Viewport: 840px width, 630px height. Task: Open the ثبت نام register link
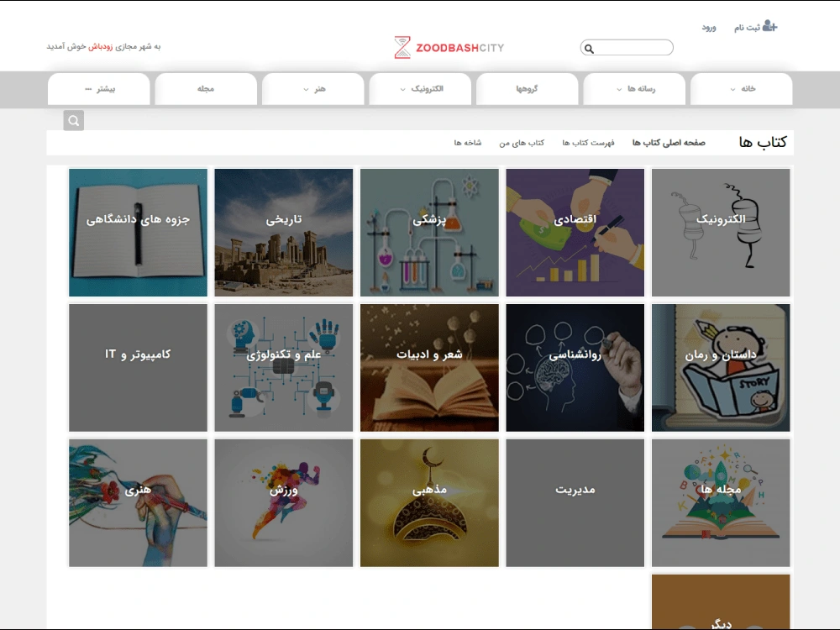tap(747, 28)
